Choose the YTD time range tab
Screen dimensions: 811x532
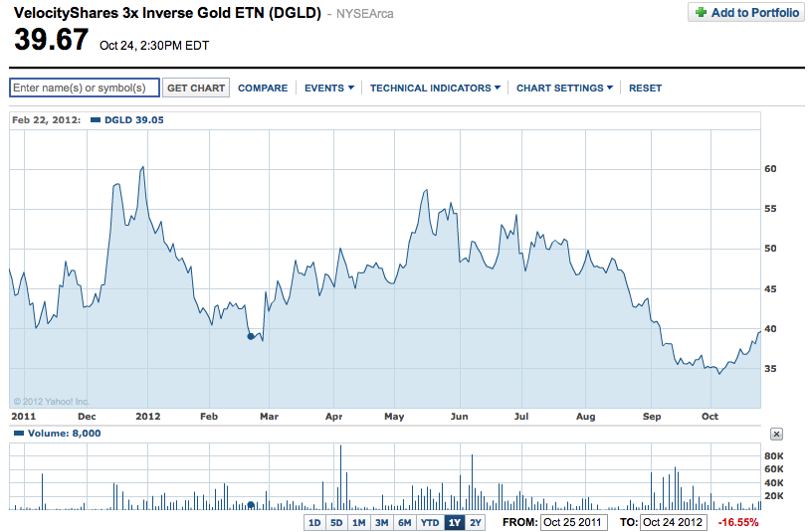(430, 523)
